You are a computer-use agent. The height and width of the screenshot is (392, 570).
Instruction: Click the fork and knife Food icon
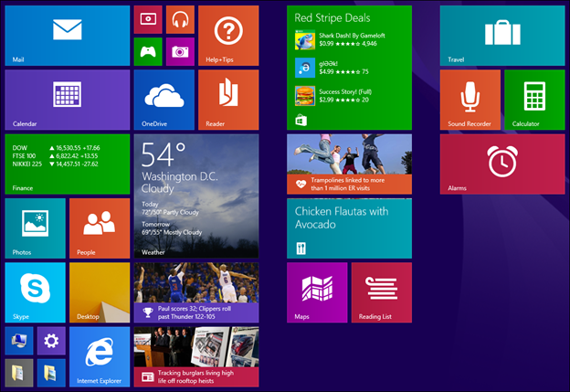tap(301, 249)
